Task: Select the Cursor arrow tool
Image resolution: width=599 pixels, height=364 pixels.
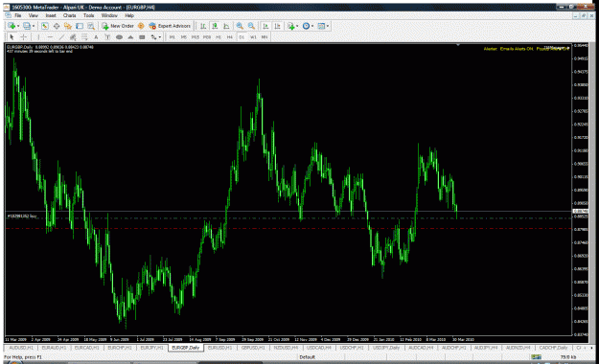Action: (x=12, y=37)
